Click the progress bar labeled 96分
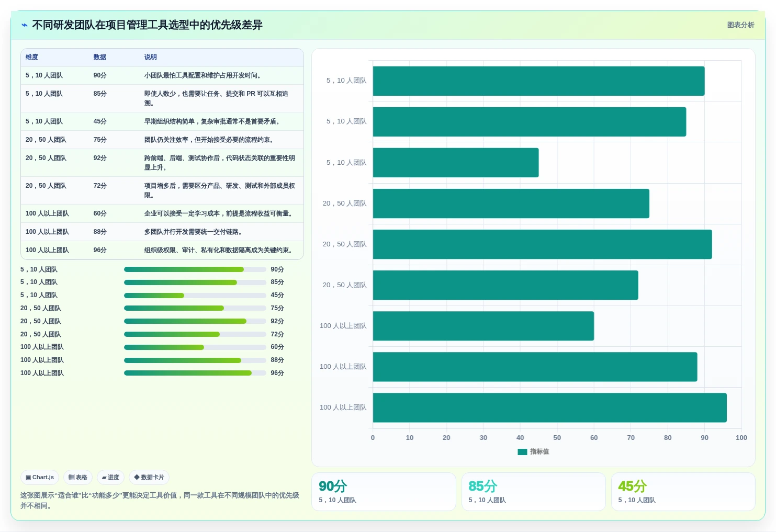The width and height of the screenshot is (776, 532). tap(195, 373)
